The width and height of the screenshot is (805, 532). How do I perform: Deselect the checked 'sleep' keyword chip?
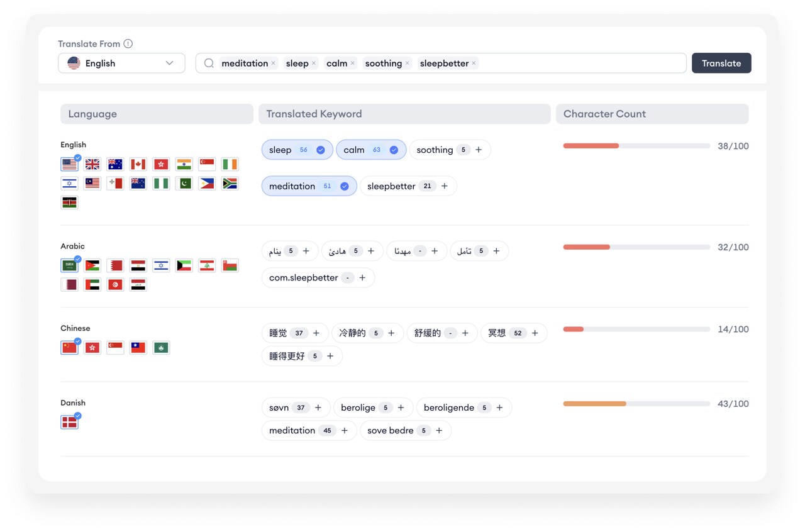pos(321,150)
